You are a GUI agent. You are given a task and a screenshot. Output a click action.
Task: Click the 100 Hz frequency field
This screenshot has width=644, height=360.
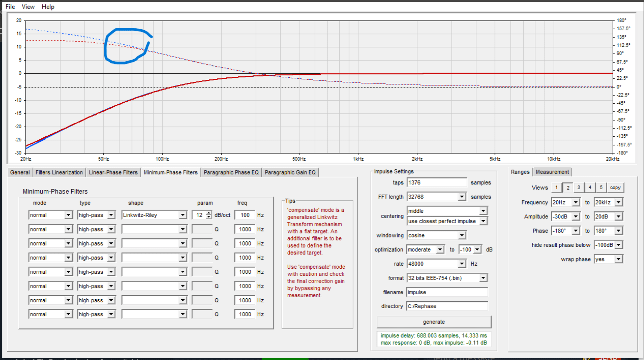pyautogui.click(x=245, y=215)
